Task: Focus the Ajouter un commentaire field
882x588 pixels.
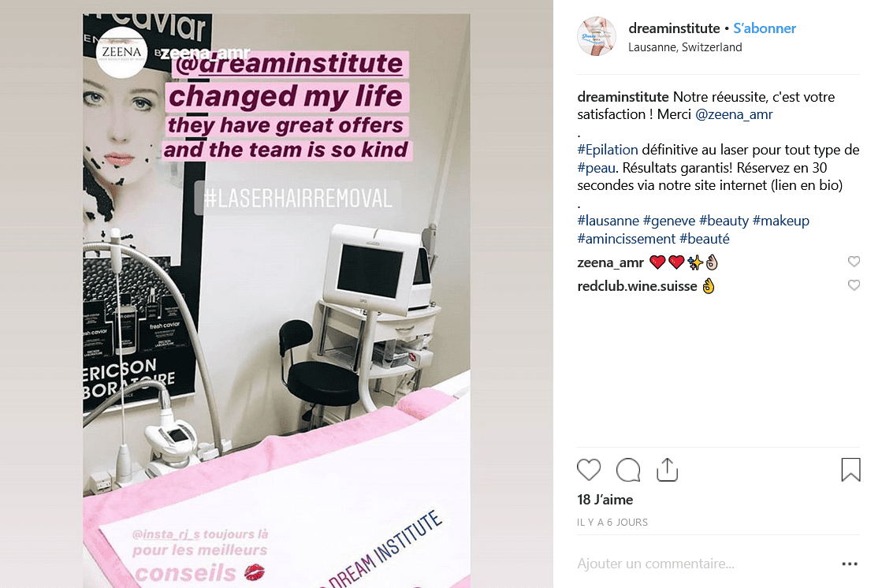Action: (x=706, y=564)
